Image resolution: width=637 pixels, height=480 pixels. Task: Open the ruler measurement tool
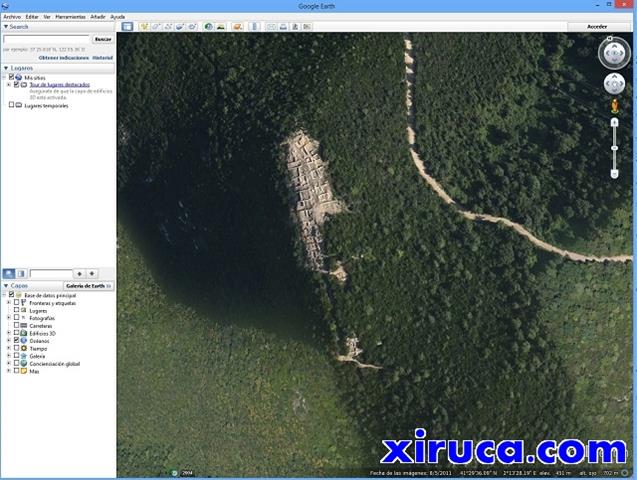point(254,27)
